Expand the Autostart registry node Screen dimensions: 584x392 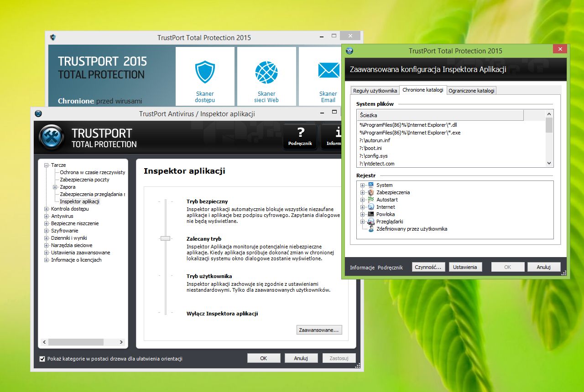click(363, 200)
